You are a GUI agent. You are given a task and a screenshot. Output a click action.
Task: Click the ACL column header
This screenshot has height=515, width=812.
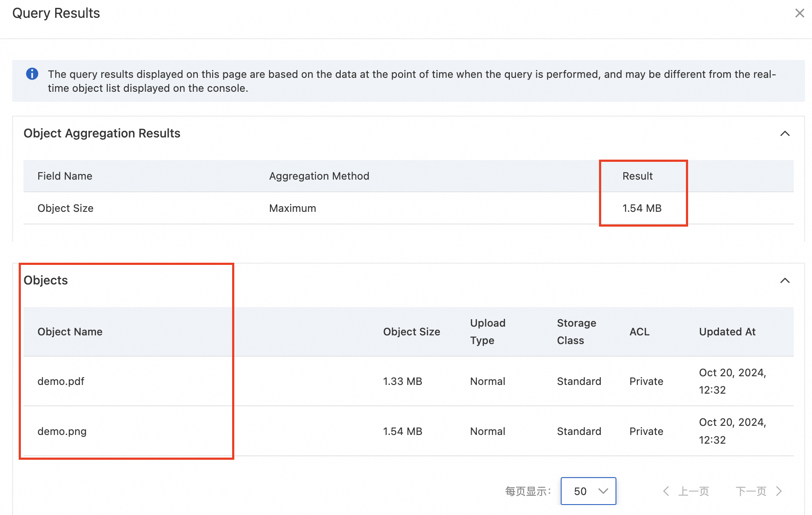click(639, 332)
